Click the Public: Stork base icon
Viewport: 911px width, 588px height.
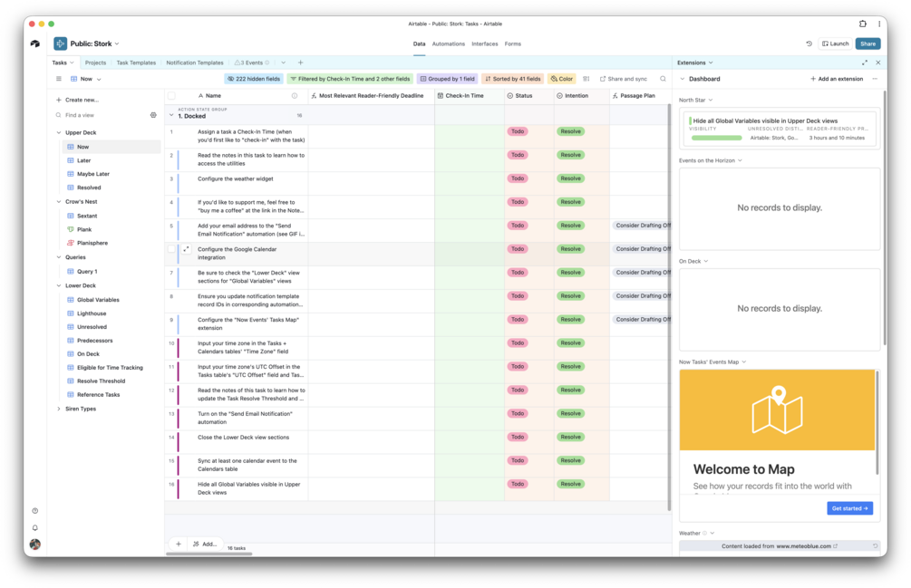[61, 43]
